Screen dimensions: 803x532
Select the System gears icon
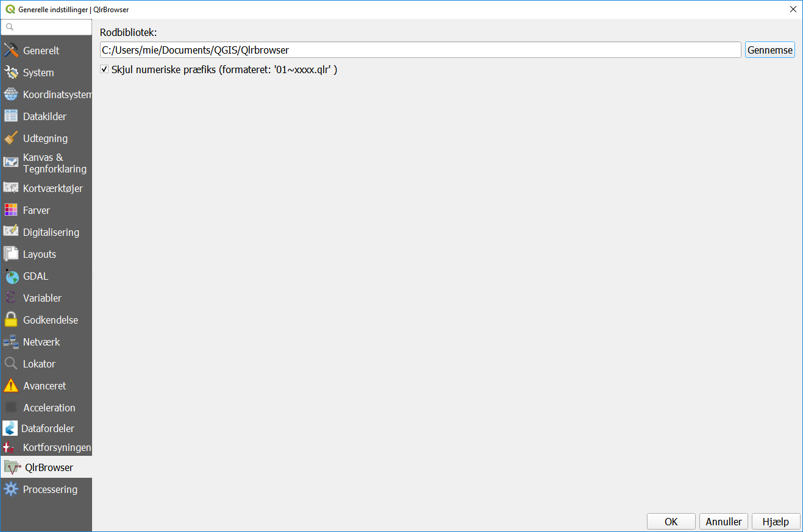pyautogui.click(x=11, y=73)
